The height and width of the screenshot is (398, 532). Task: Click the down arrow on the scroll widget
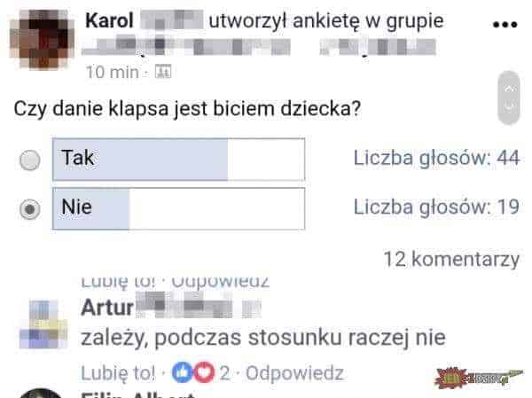tap(509, 107)
